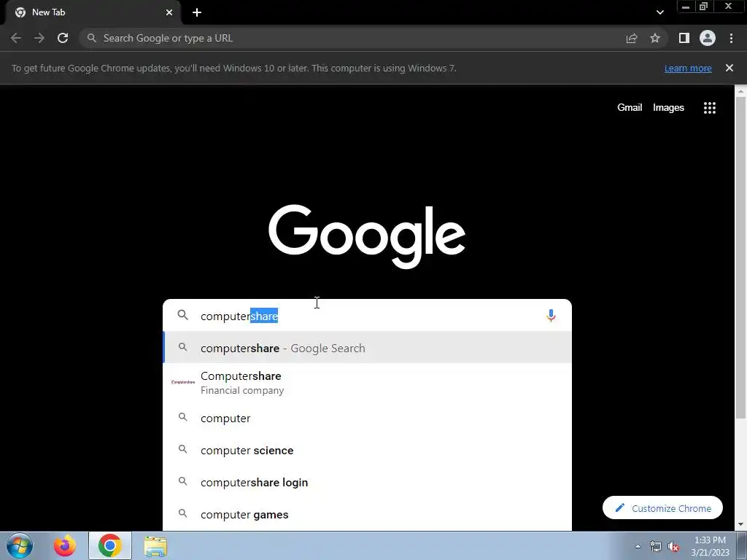747x560 pixels.
Task: Close the New Tab tab
Action: point(169,12)
